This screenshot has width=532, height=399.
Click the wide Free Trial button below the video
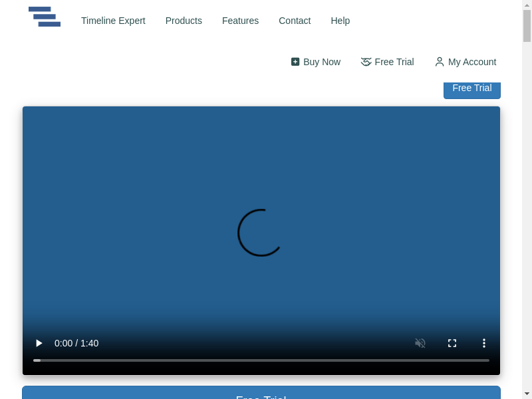coord(261,393)
